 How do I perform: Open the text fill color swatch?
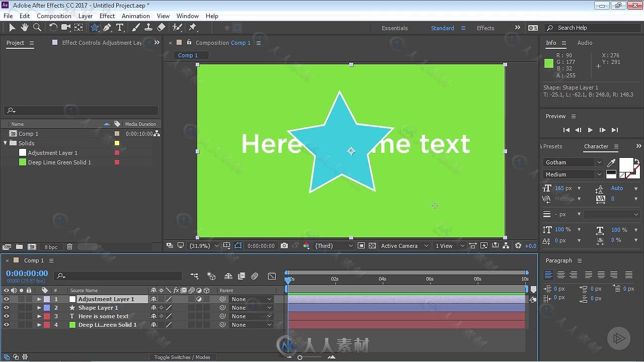(626, 164)
